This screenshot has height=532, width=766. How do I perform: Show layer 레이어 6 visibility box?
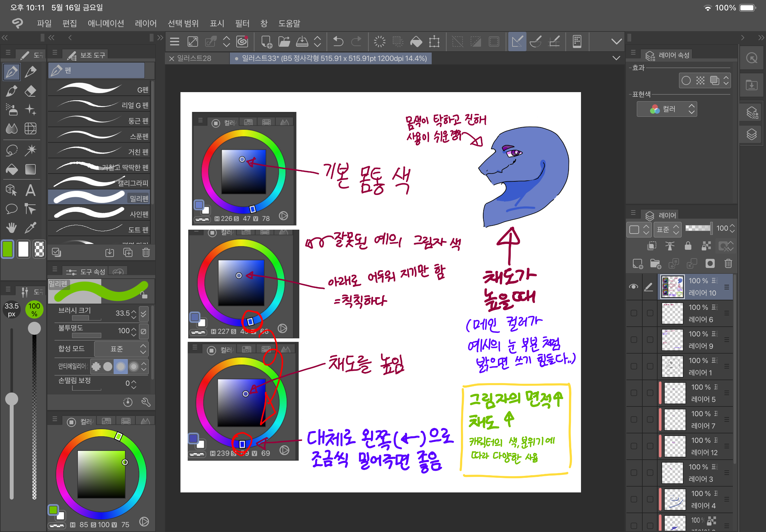(x=634, y=313)
